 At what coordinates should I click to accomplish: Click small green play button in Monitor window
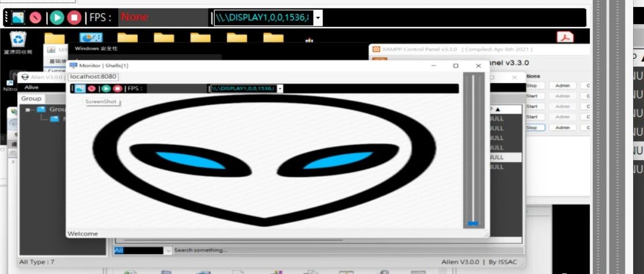[106, 89]
